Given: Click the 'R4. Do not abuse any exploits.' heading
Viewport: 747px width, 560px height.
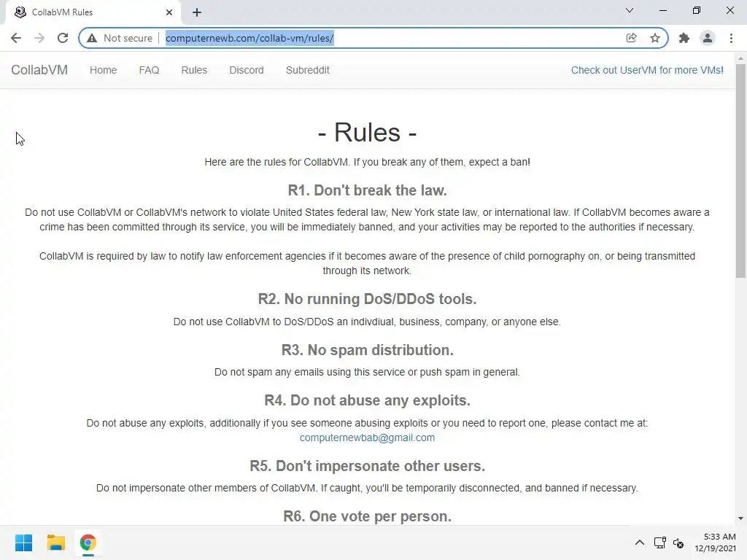Looking at the screenshot, I should 368,400.
